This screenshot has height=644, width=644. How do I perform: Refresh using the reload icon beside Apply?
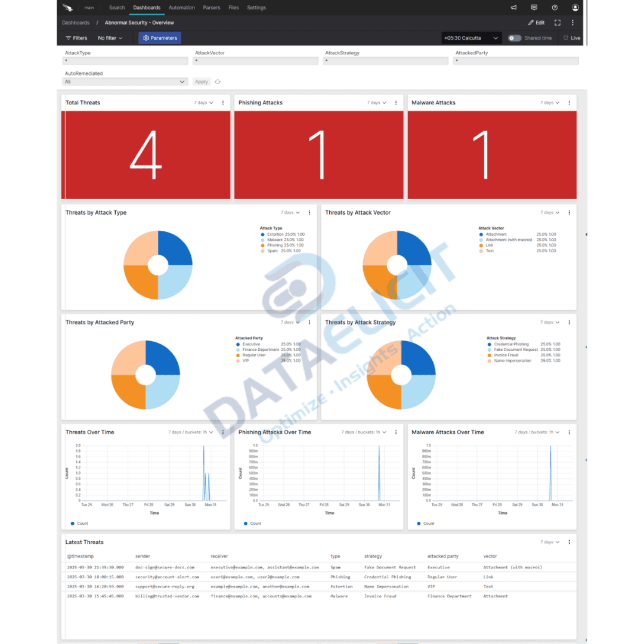(x=217, y=82)
